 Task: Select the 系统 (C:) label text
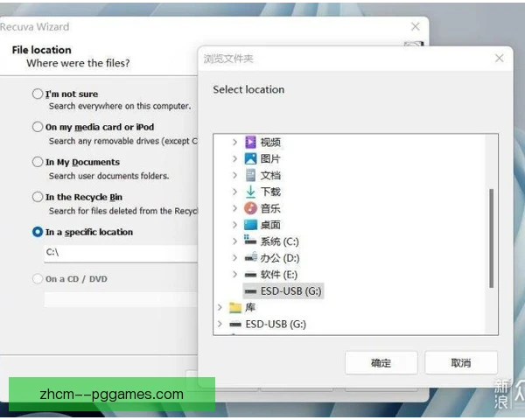point(280,241)
